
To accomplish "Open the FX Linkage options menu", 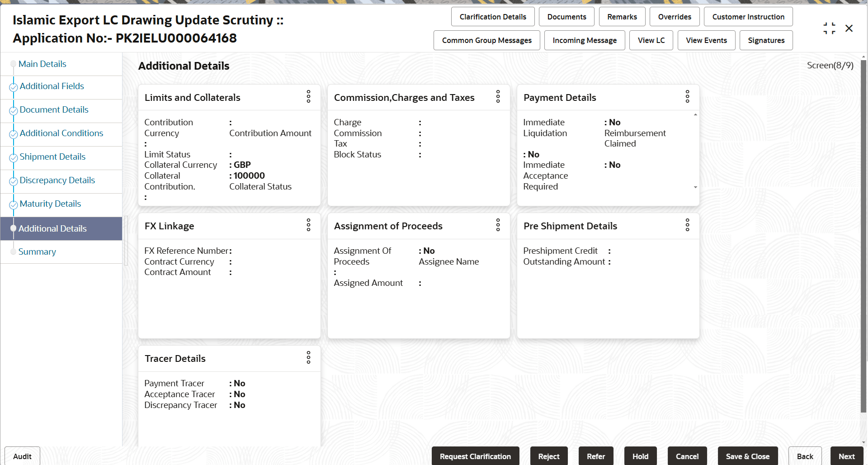I will [308, 225].
